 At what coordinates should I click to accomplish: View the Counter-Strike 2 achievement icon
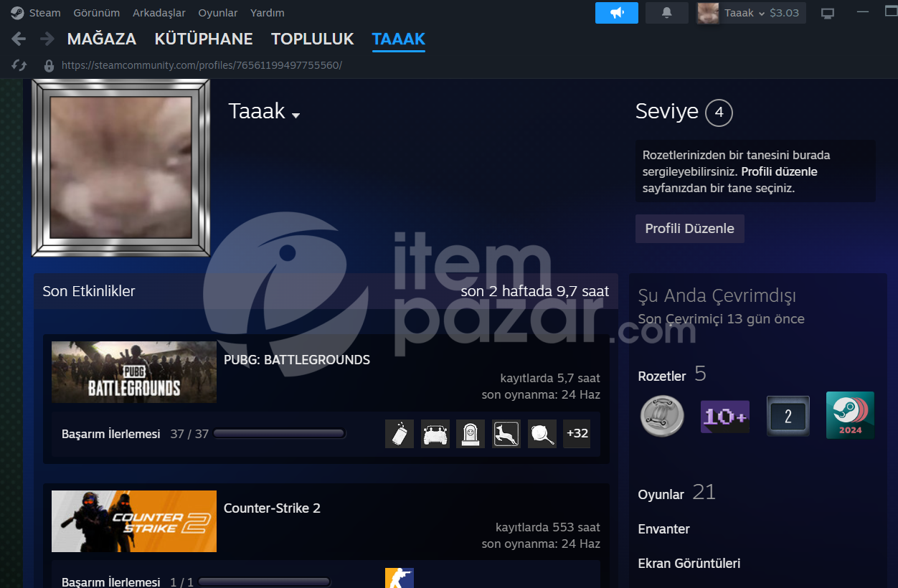(400, 578)
